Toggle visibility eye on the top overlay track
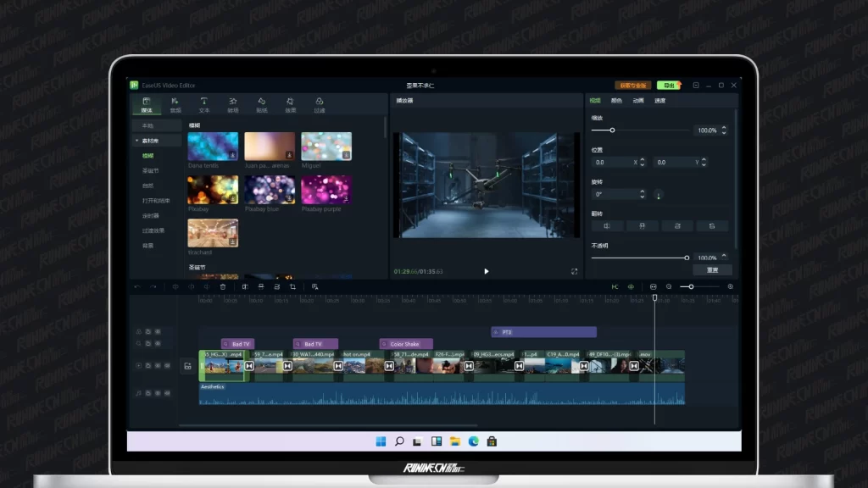Image resolution: width=868 pixels, height=488 pixels. (x=157, y=331)
